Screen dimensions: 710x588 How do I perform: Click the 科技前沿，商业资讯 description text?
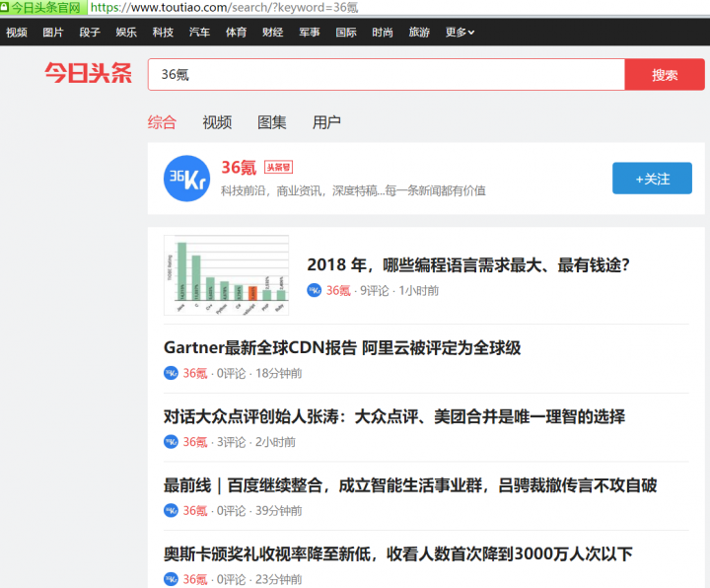(353, 190)
